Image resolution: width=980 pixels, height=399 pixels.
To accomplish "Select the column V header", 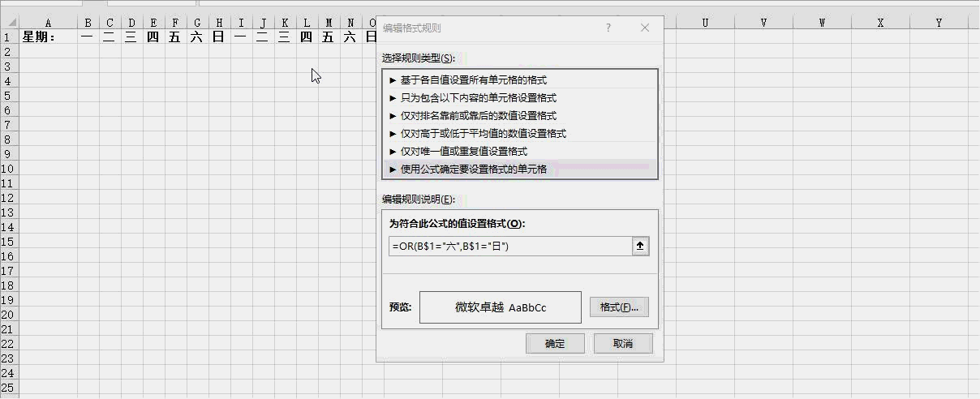I will coord(763,23).
